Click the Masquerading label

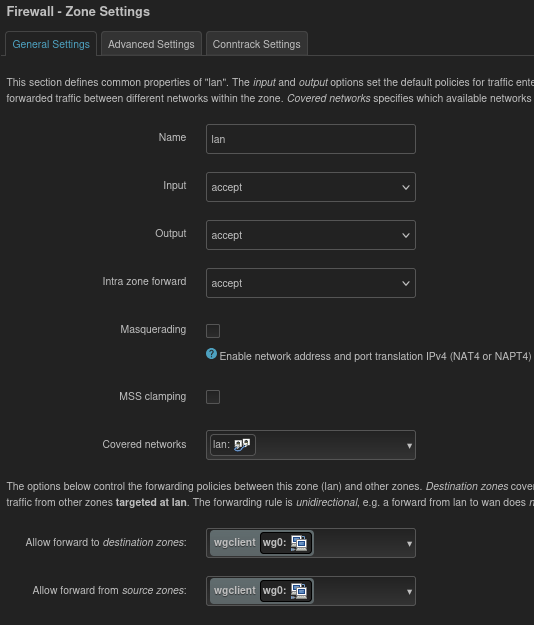[x=153, y=329]
